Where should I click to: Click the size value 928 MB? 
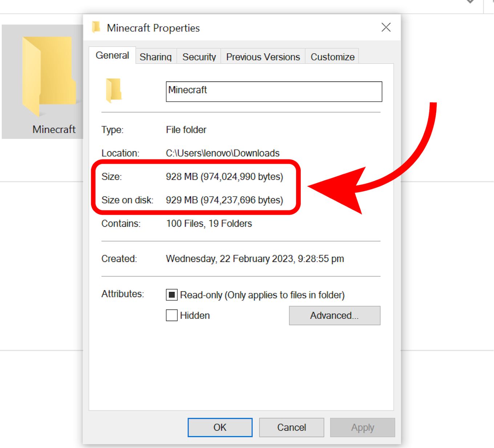tap(224, 176)
